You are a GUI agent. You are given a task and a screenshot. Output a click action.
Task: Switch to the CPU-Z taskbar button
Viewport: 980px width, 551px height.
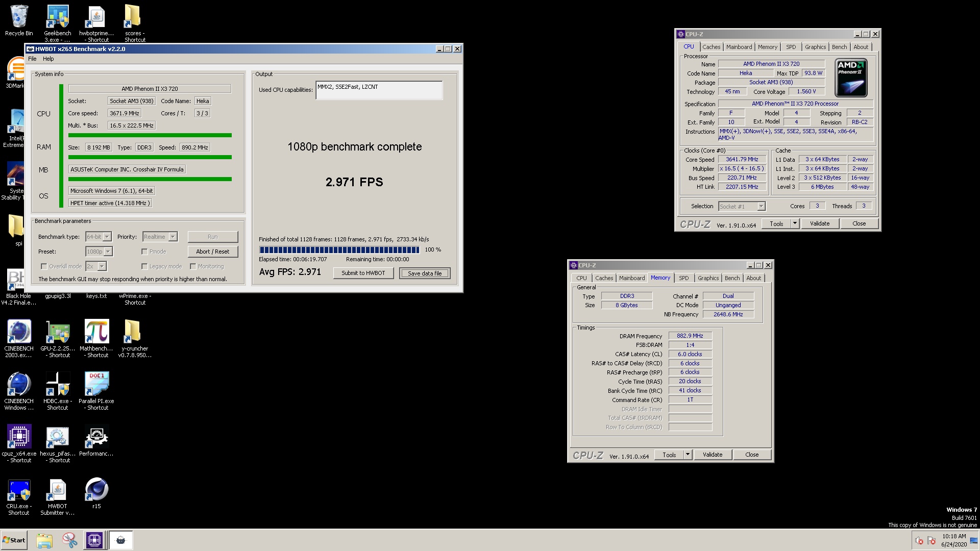[x=94, y=540]
